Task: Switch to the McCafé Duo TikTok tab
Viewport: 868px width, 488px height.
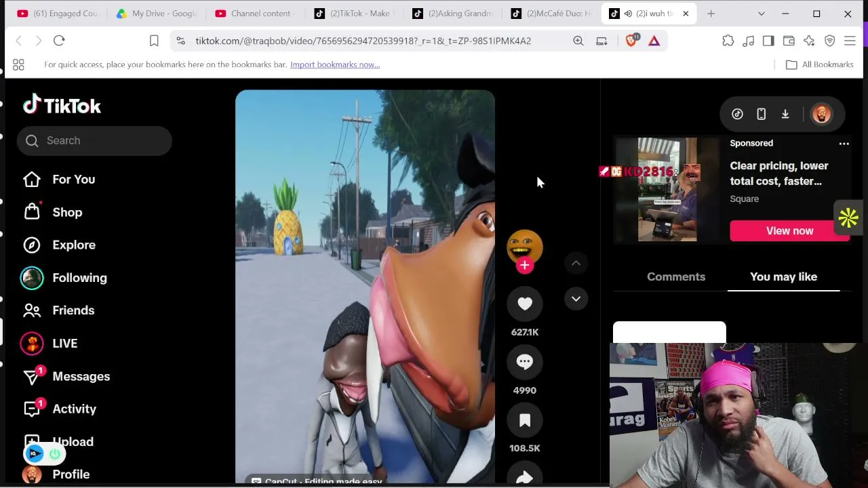Action: coord(551,14)
